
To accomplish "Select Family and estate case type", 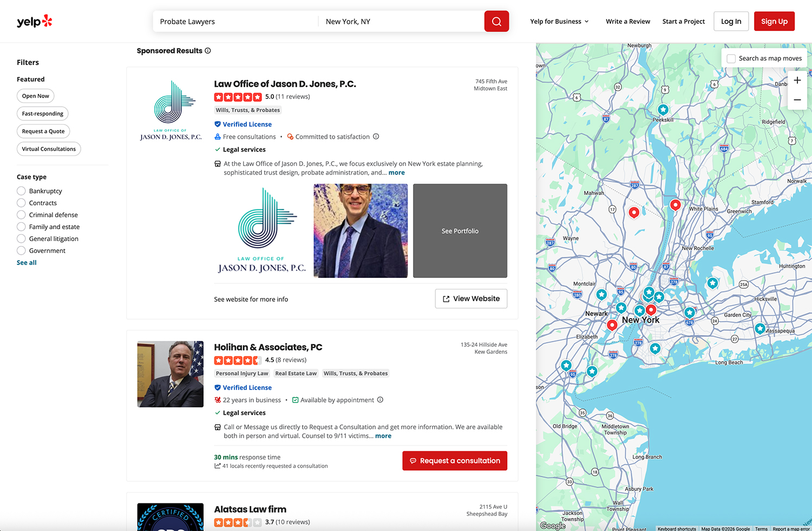I will (22, 226).
